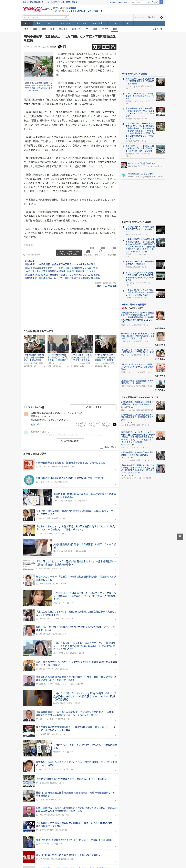
Task: Focus the ウェブ検索 input field
Action: pyautogui.click(x=139, y=2)
